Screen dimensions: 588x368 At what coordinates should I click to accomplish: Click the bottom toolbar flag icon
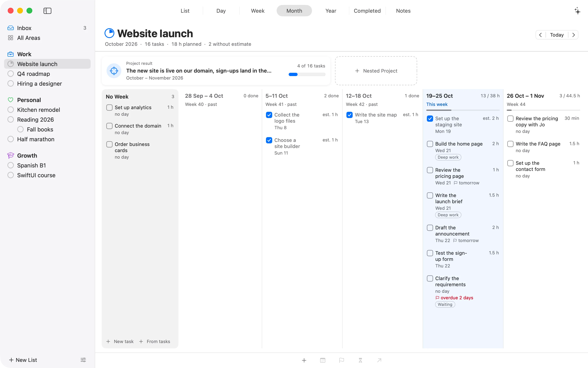coord(342,360)
